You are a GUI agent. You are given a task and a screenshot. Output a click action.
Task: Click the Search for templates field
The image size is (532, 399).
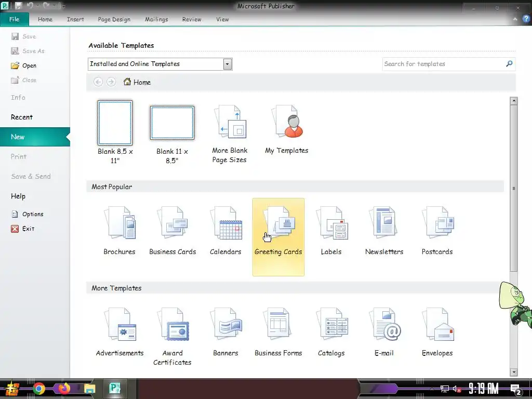point(444,64)
